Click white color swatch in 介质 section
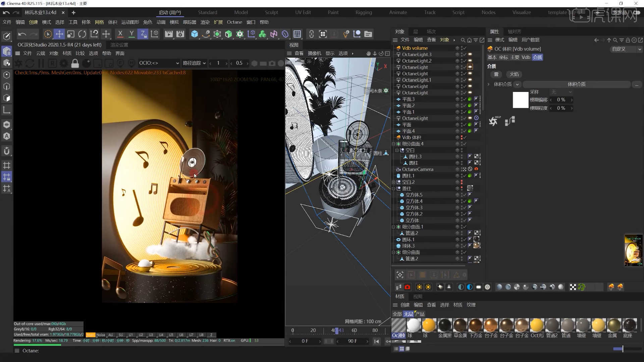644x362 pixels. pos(521,100)
